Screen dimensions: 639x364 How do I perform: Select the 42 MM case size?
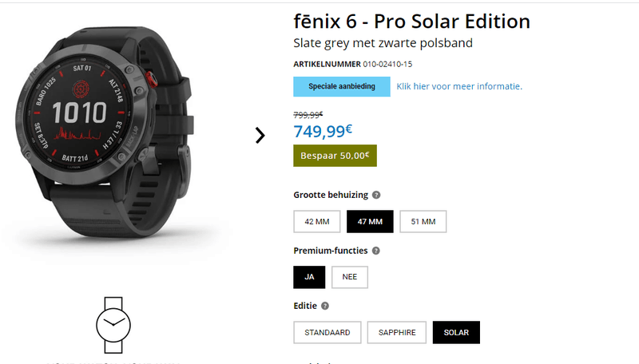tap(317, 221)
